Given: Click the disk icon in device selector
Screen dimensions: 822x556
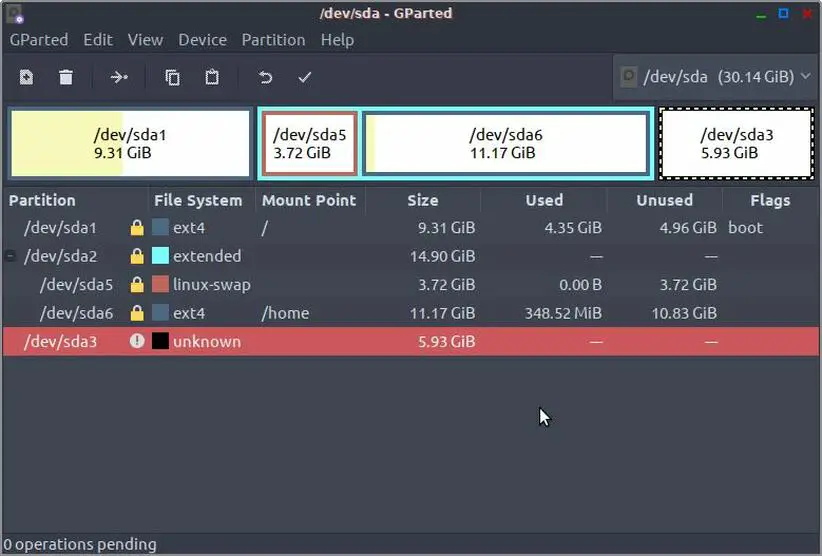Looking at the screenshot, I should (629, 77).
